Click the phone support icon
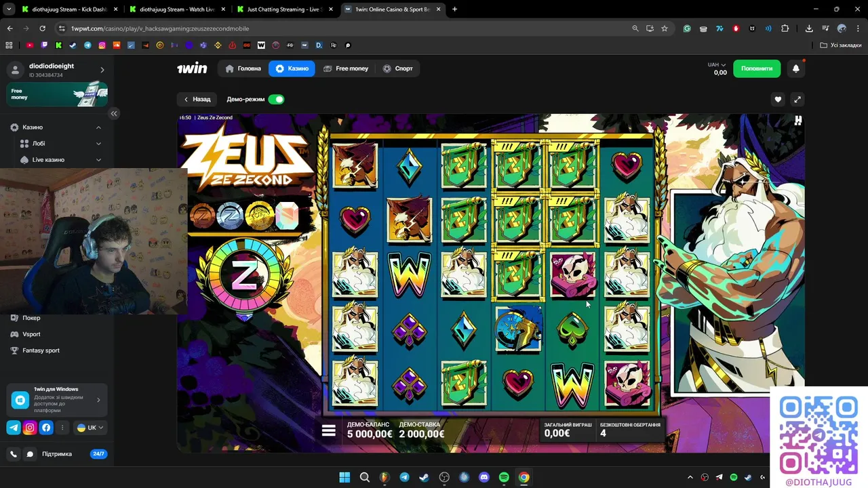The height and width of the screenshot is (488, 868). [x=14, y=454]
